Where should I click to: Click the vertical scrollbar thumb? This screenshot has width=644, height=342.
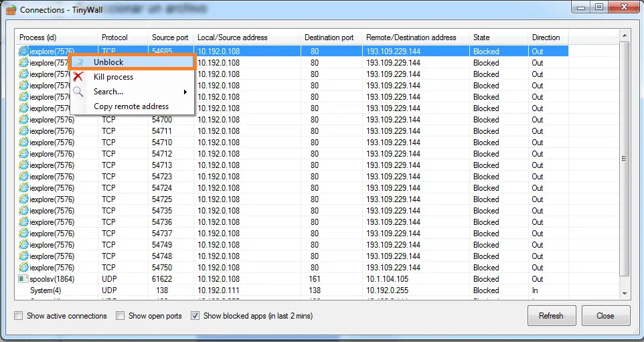tap(625, 159)
